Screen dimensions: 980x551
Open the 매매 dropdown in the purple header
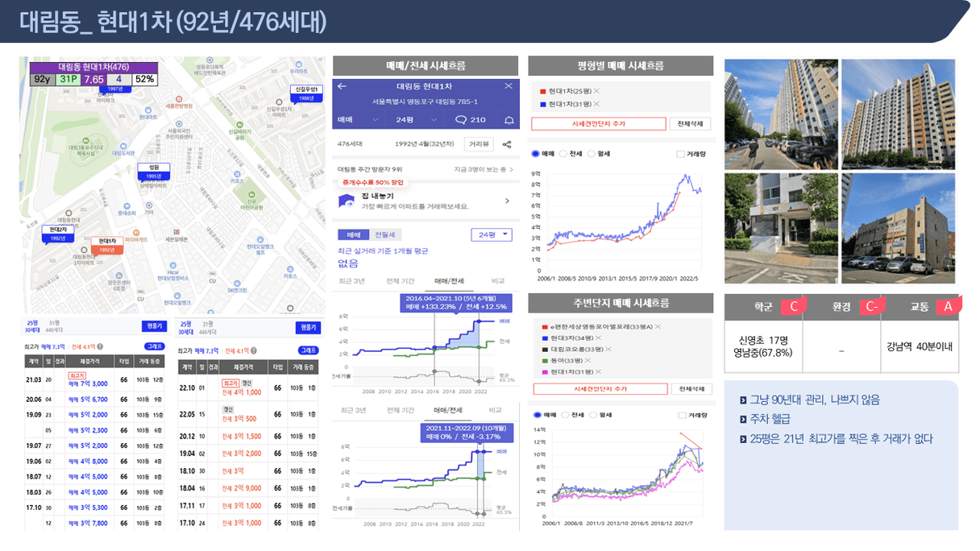359,120
